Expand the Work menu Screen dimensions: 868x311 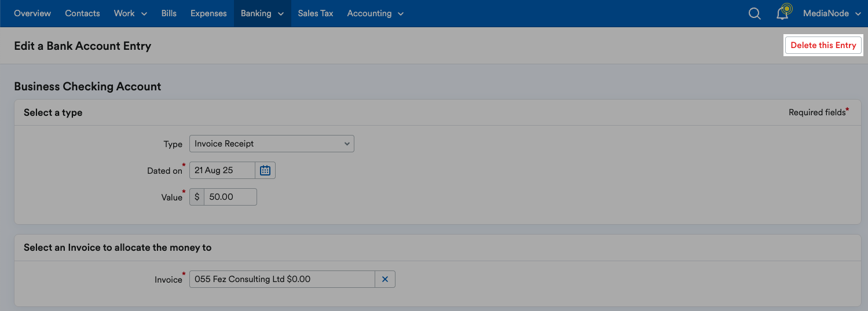(130, 13)
